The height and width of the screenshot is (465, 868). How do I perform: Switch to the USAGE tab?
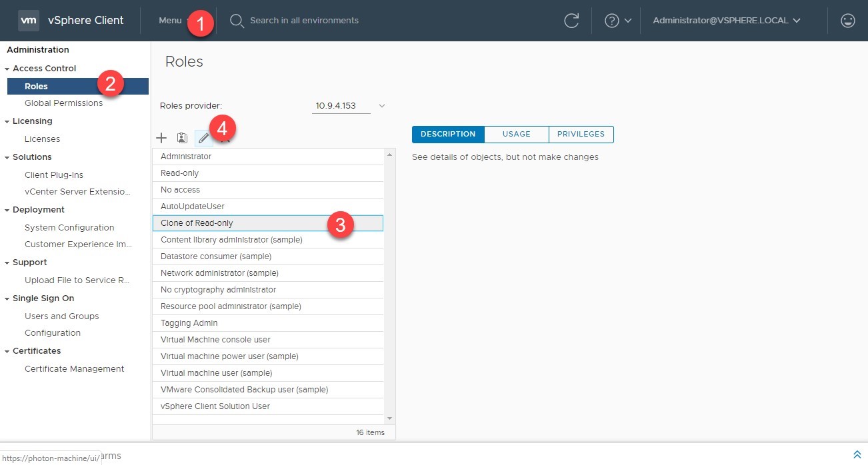pyautogui.click(x=516, y=134)
